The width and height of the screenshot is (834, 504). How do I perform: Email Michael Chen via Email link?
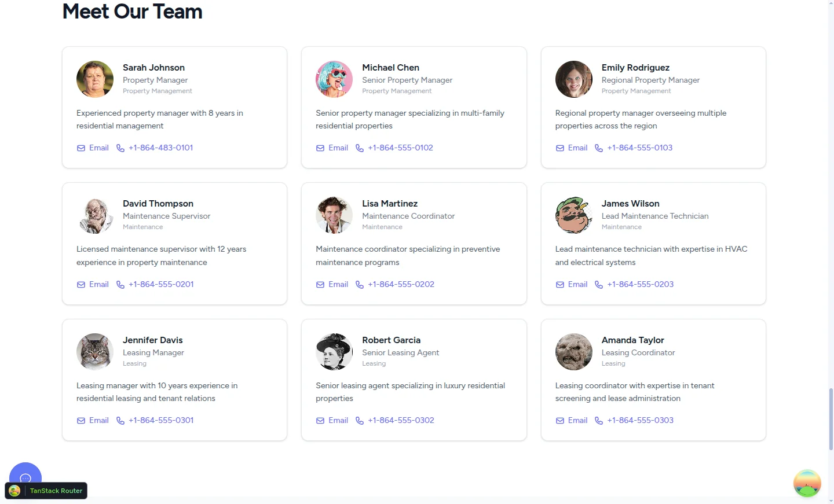332,148
